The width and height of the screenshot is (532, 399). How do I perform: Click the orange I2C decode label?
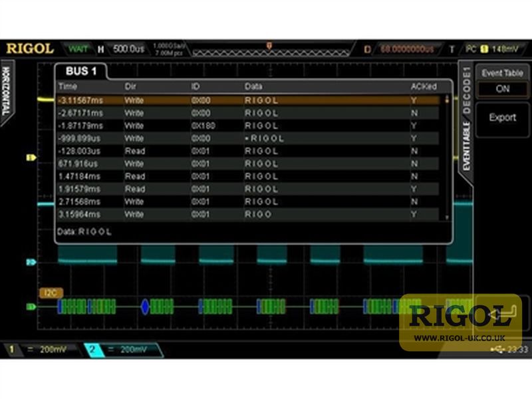coord(51,293)
